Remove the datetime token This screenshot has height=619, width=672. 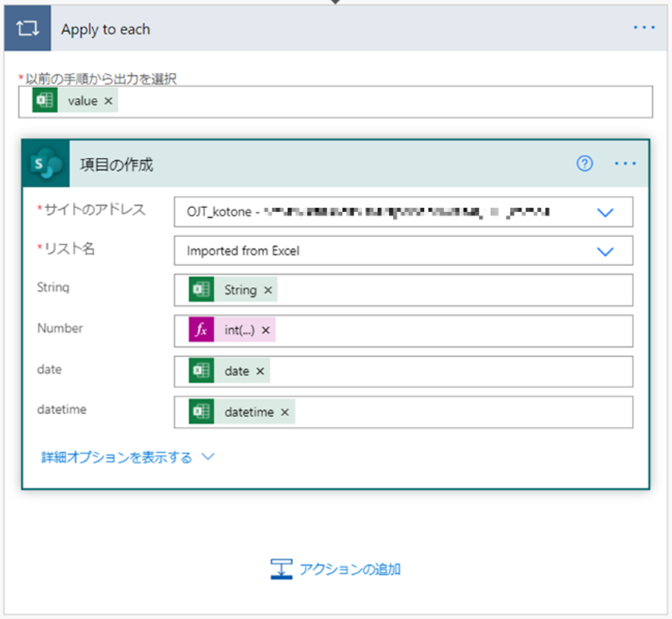285,412
